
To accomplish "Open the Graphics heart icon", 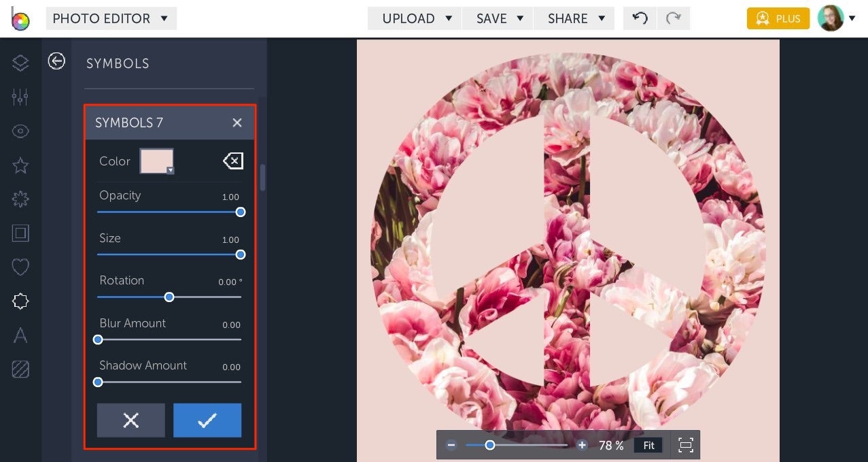I will 20,267.
